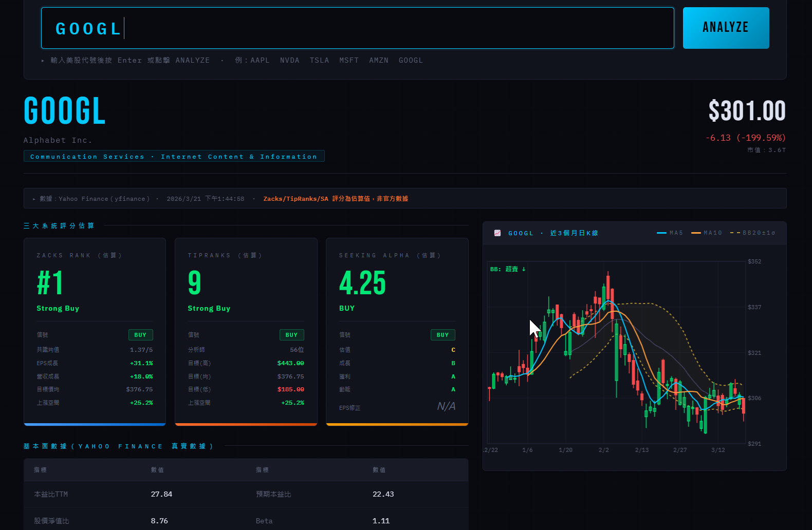Click the stock ticker input field

pos(357,28)
